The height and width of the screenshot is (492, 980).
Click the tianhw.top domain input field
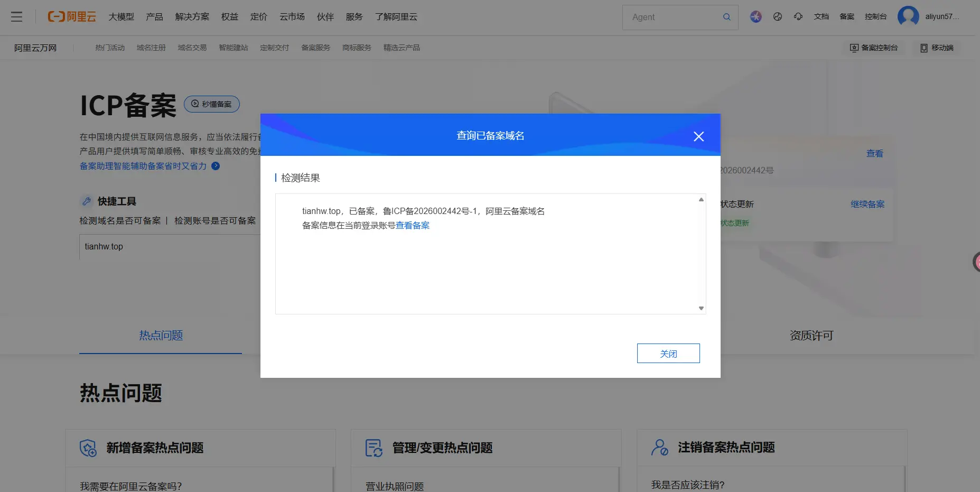coord(158,246)
